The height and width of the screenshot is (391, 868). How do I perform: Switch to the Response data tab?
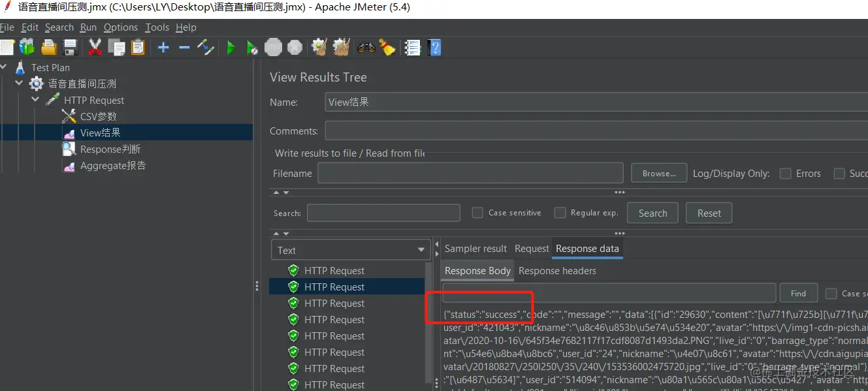(x=587, y=249)
